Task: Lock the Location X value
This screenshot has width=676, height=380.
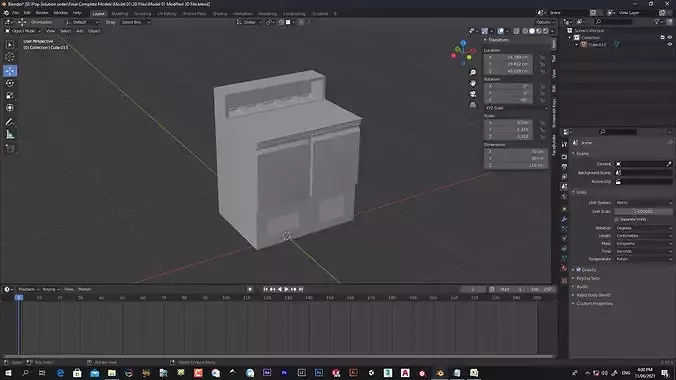Action: coord(542,57)
